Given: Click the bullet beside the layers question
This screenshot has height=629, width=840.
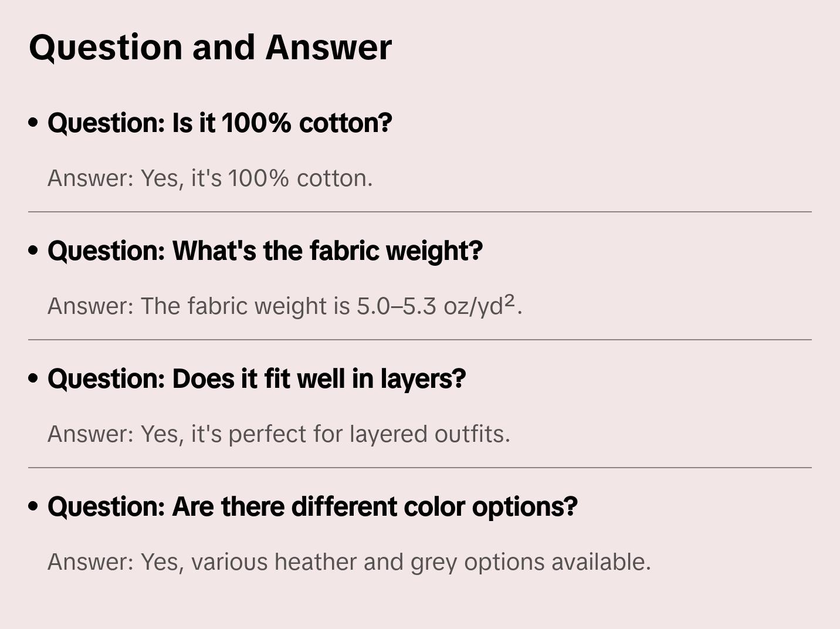Looking at the screenshot, I should (33, 378).
